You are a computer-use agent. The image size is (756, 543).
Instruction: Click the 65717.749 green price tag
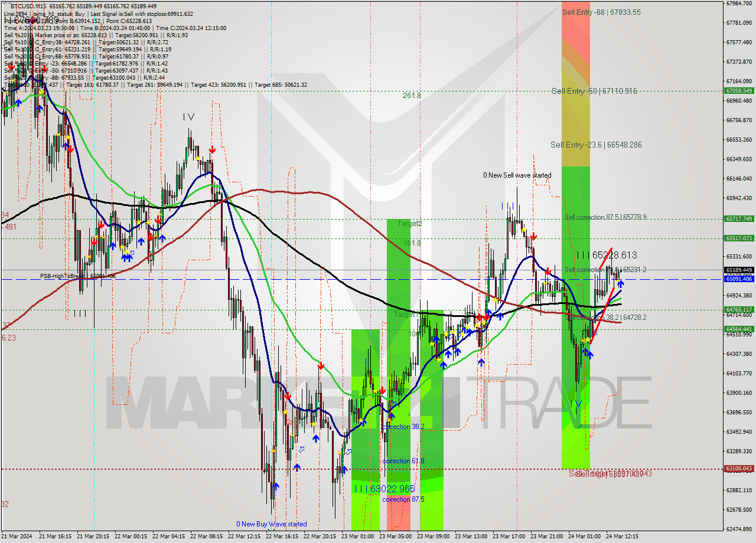(x=738, y=218)
